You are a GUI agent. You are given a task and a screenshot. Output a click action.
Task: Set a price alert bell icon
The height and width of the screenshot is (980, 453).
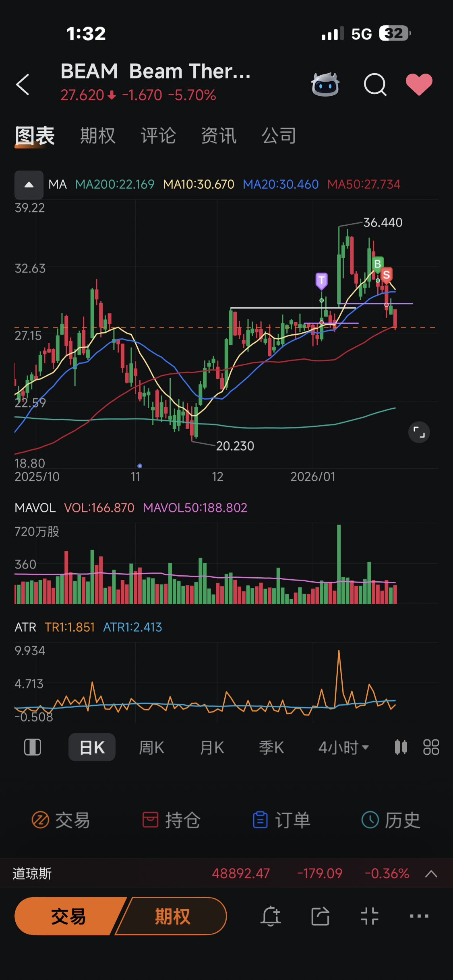[271, 916]
